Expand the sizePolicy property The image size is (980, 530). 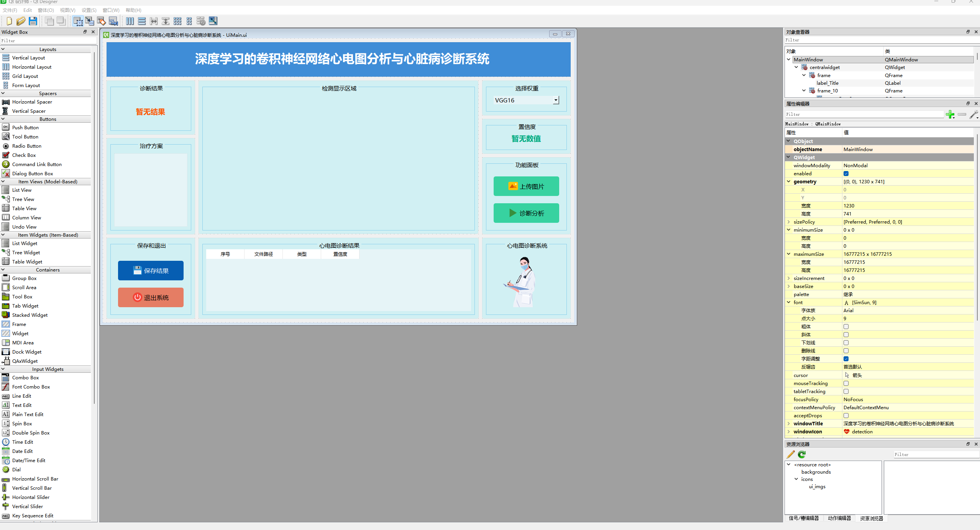pyautogui.click(x=789, y=222)
